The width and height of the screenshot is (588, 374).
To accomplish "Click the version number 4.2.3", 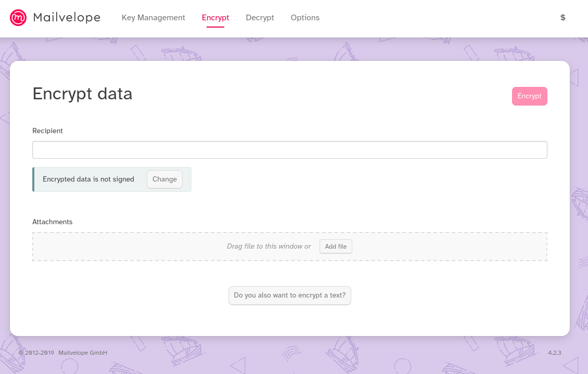I will pyautogui.click(x=554, y=353).
